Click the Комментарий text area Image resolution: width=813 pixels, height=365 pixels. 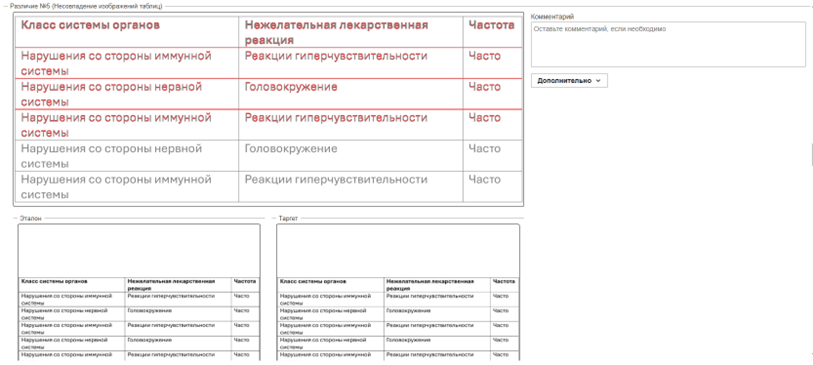point(668,44)
